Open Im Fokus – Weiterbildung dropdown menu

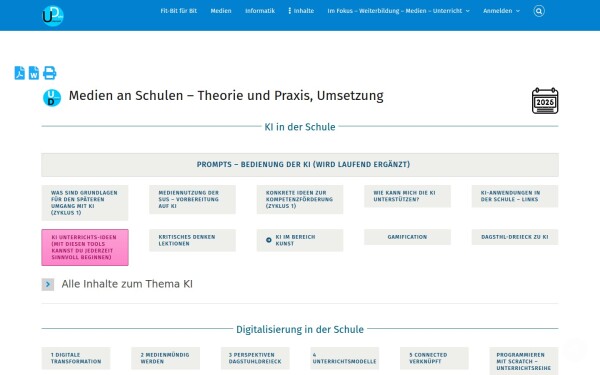click(398, 11)
